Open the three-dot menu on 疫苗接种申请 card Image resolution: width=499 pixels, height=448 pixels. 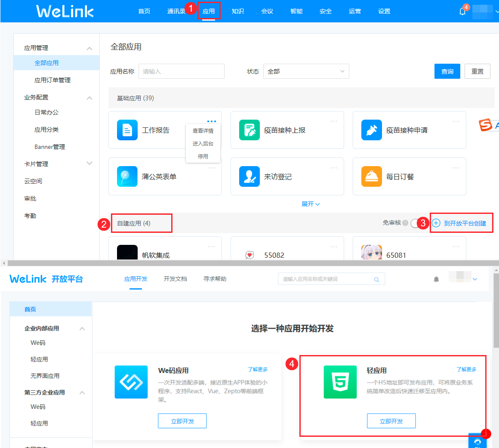pyautogui.click(x=456, y=121)
